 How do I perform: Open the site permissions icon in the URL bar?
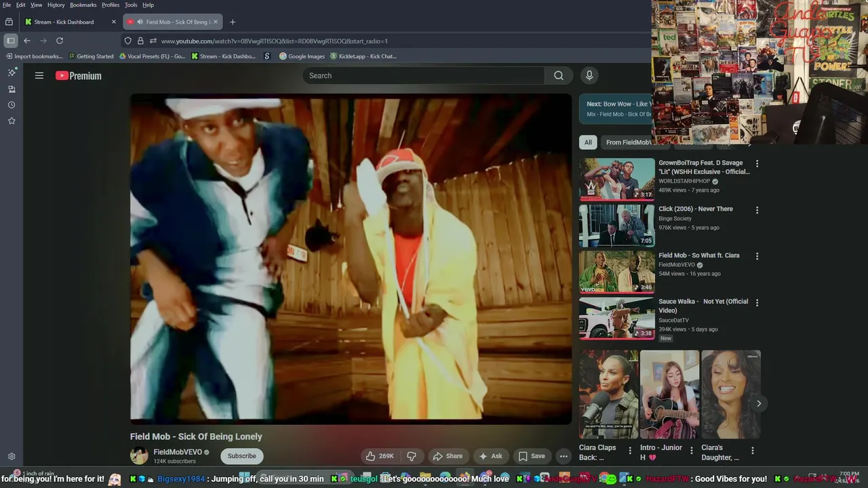[153, 41]
